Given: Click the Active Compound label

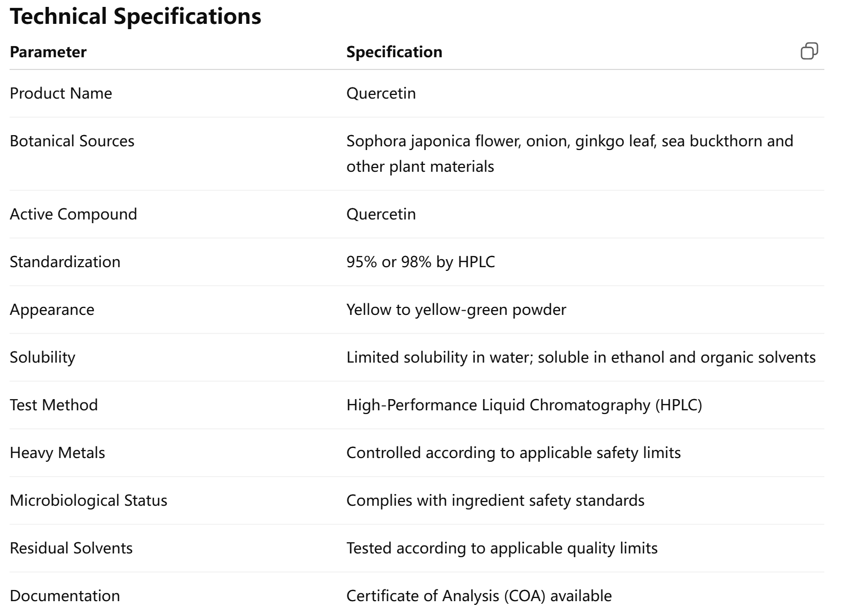Looking at the screenshot, I should 73,214.
